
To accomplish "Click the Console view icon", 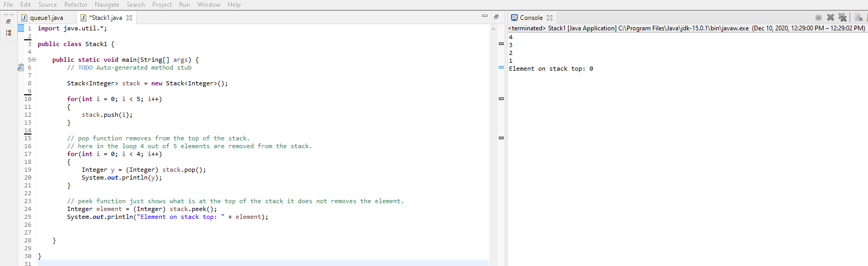I will (514, 18).
